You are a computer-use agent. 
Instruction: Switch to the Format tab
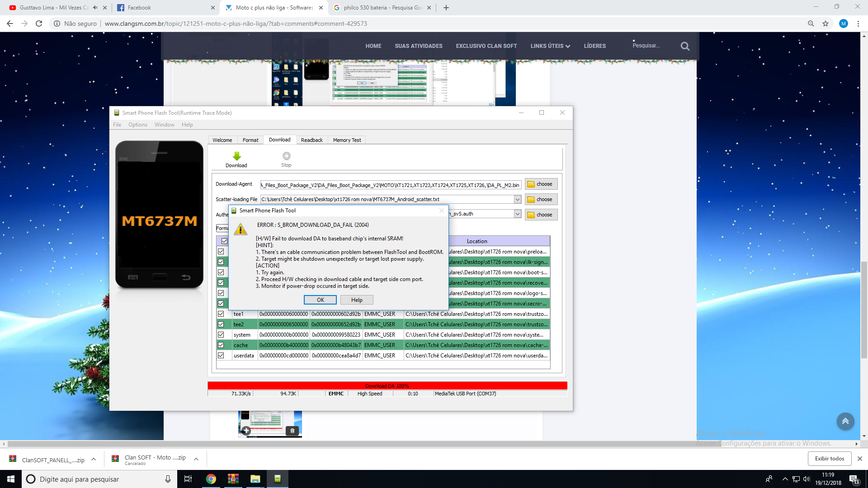(x=250, y=140)
